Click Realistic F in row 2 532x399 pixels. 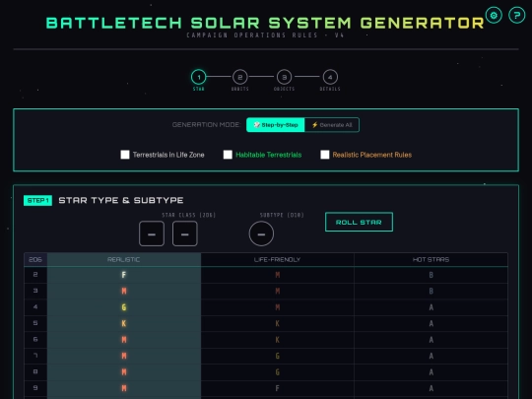(124, 275)
